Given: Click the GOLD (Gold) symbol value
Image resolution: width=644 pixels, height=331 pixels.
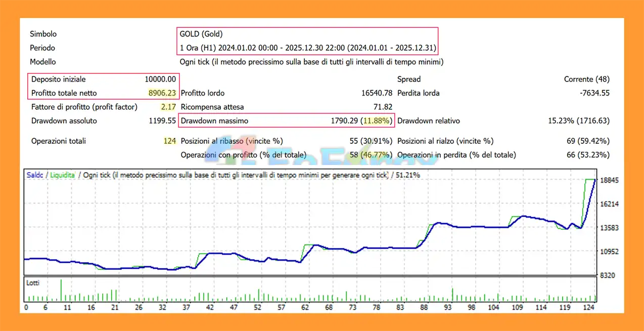Looking at the screenshot, I should pyautogui.click(x=201, y=34).
